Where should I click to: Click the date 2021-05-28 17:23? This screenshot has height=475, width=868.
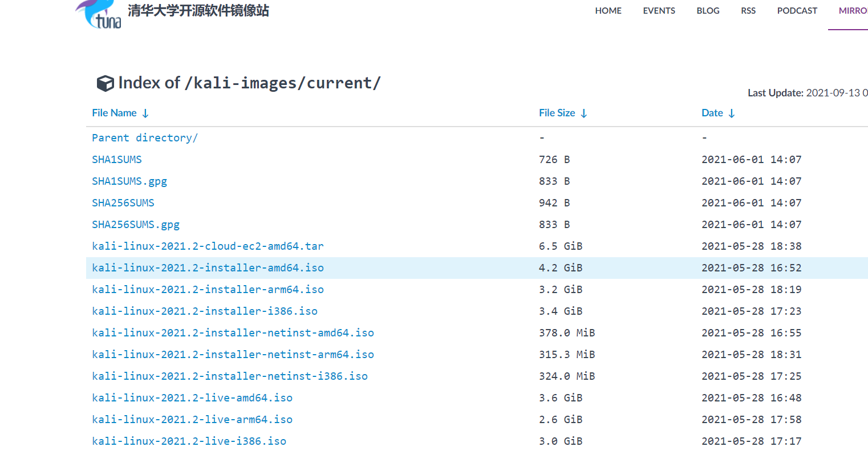point(752,311)
